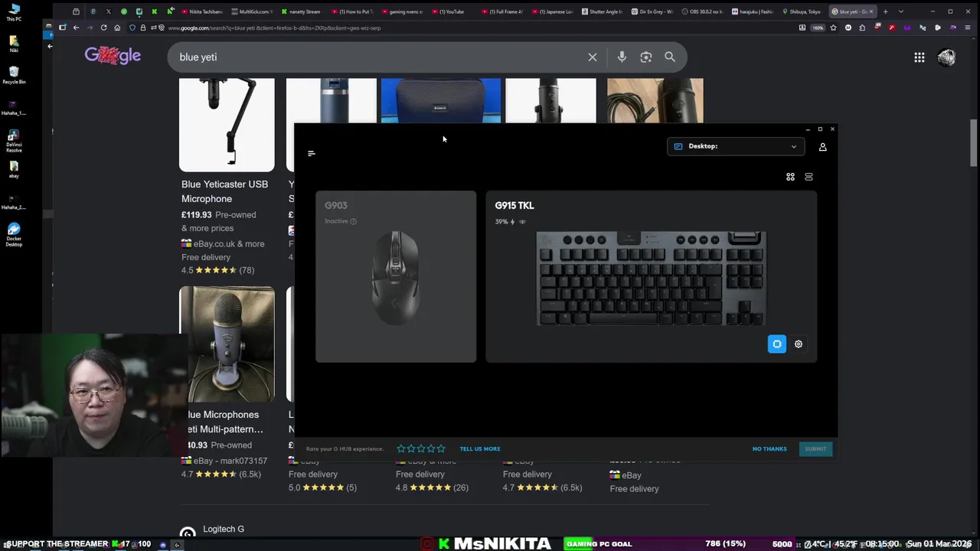Open the G903 mouse device card

tap(396, 276)
